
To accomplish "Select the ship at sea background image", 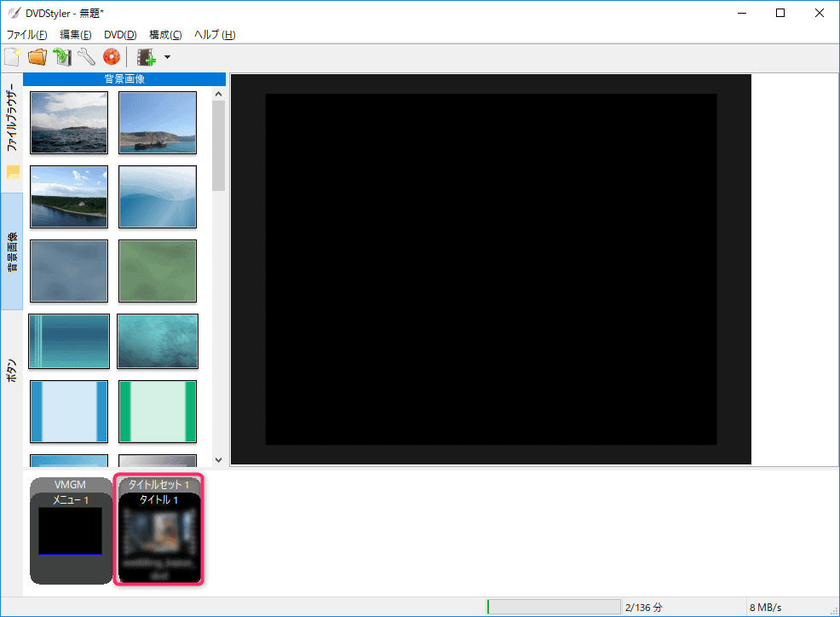I will point(158,123).
